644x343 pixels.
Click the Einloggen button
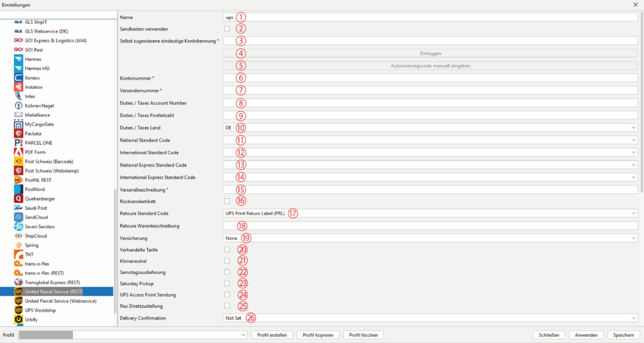pos(430,53)
